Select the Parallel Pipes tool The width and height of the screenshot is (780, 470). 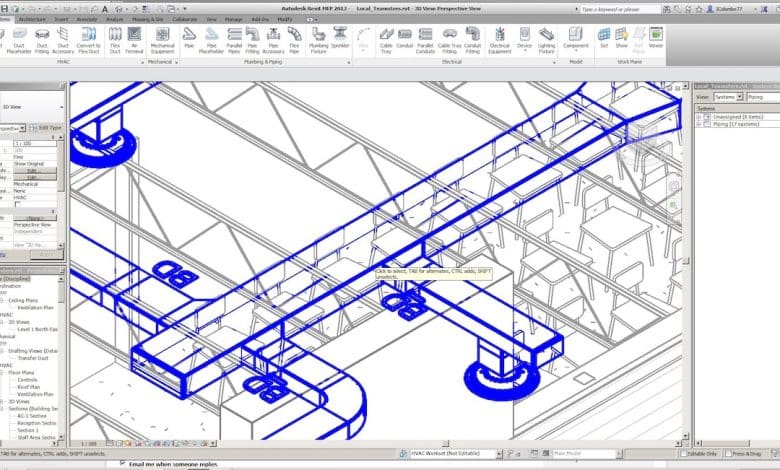click(234, 41)
